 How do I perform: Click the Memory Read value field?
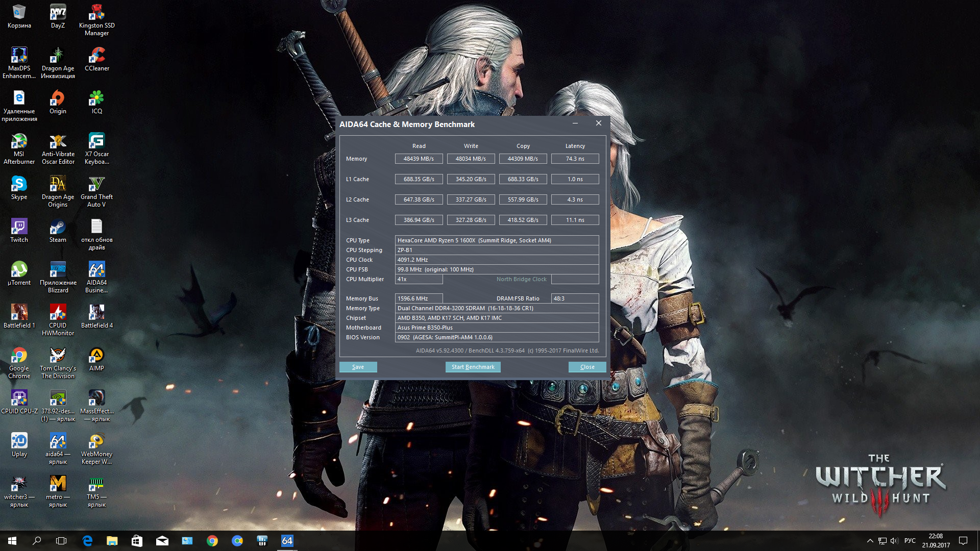pyautogui.click(x=419, y=159)
